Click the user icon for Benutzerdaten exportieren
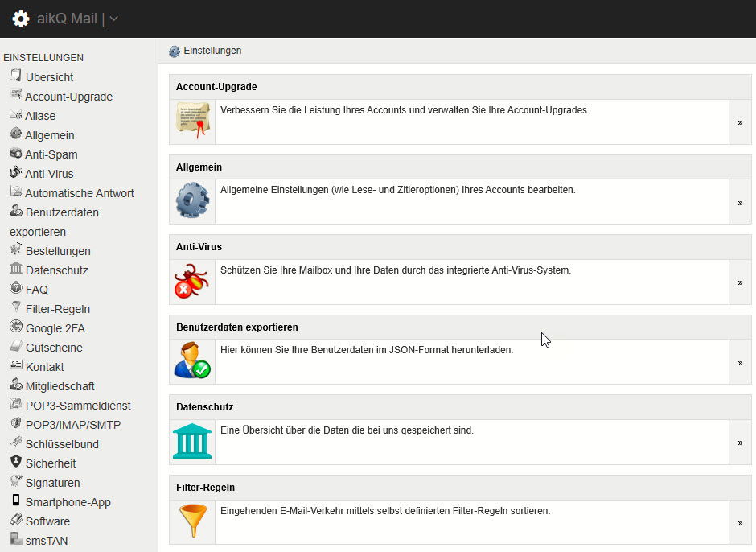Screen dimensions: 756x552 [x=192, y=360]
